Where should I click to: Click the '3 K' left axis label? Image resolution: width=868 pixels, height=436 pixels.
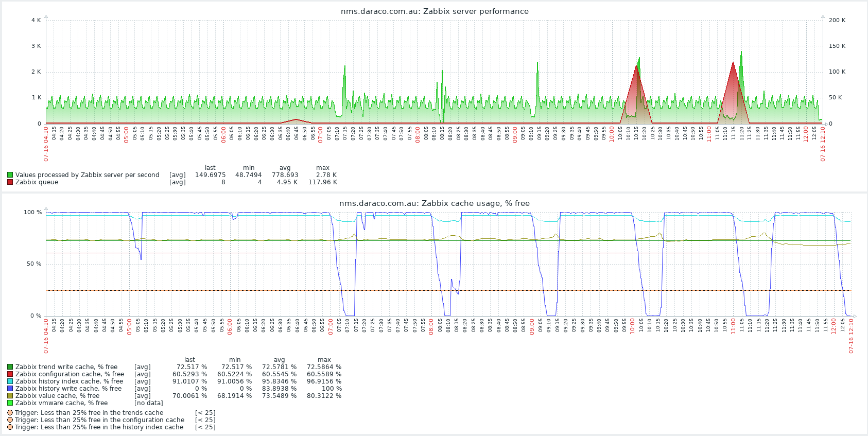tap(36, 46)
